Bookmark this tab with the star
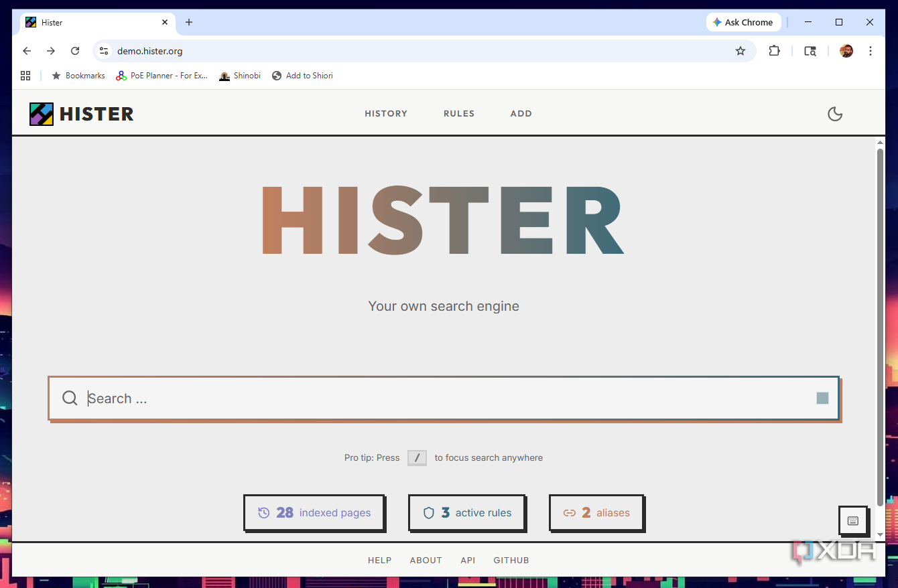The width and height of the screenshot is (898, 588). pyautogui.click(x=741, y=51)
